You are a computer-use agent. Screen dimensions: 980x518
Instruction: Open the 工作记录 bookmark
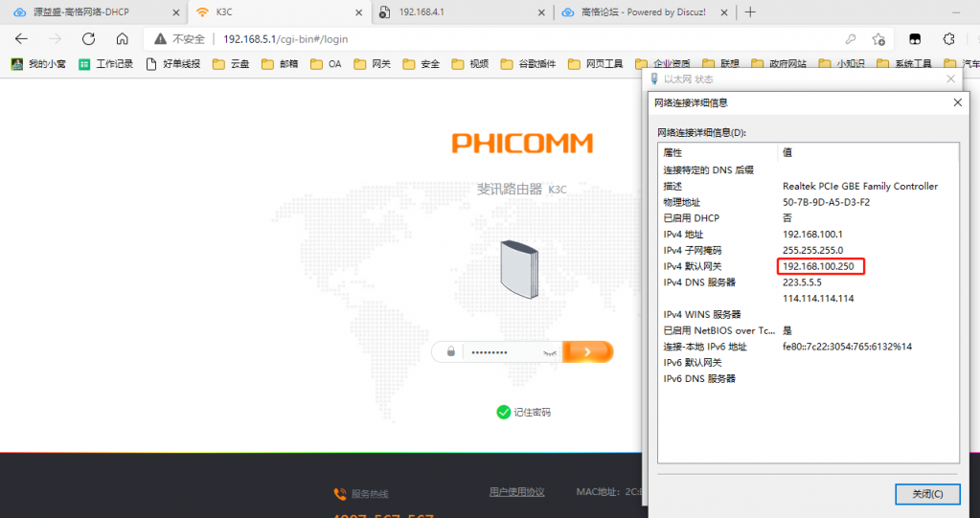pos(105,64)
